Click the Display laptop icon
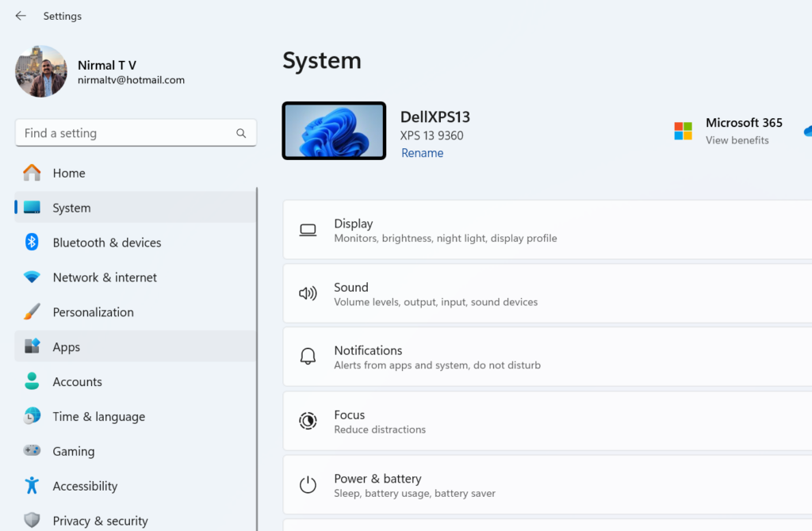 tap(308, 230)
